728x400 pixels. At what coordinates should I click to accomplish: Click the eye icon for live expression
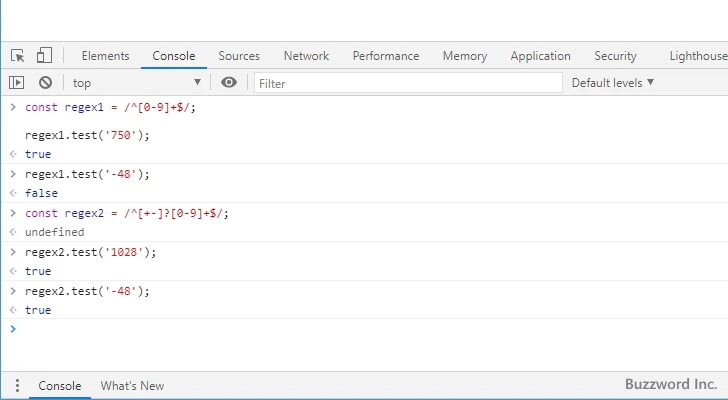coord(229,83)
